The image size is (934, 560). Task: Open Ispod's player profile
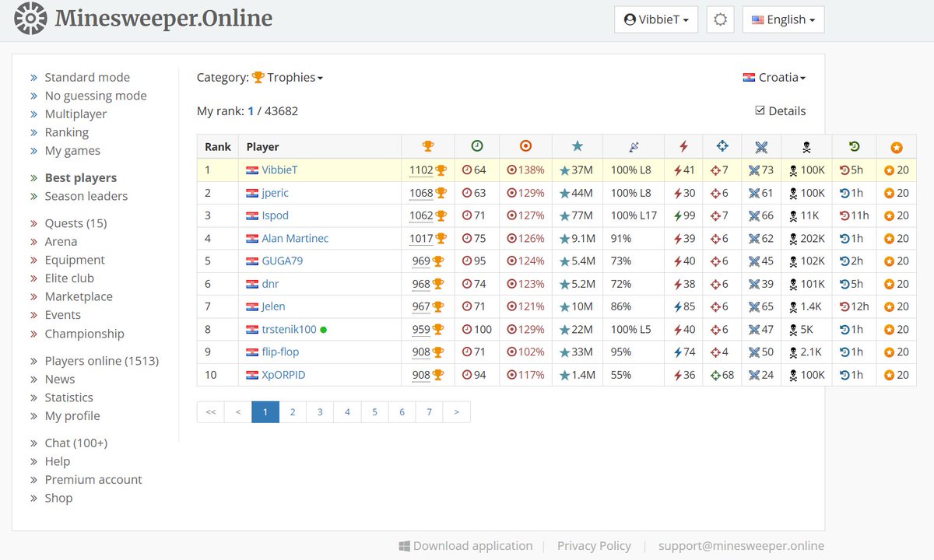pyautogui.click(x=275, y=215)
